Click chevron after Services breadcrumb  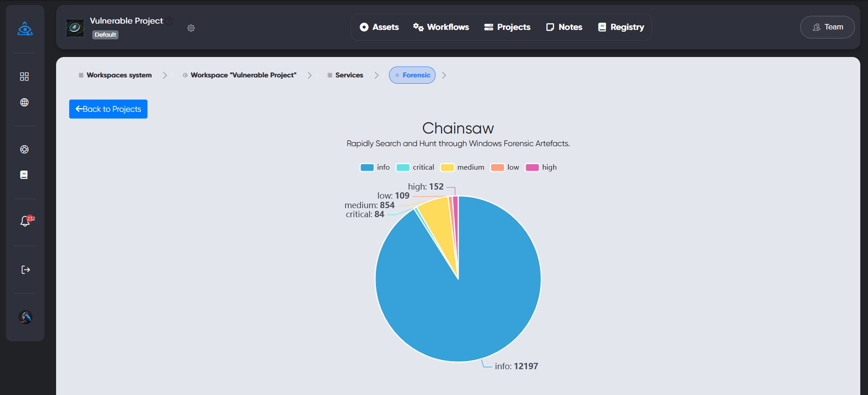point(376,75)
